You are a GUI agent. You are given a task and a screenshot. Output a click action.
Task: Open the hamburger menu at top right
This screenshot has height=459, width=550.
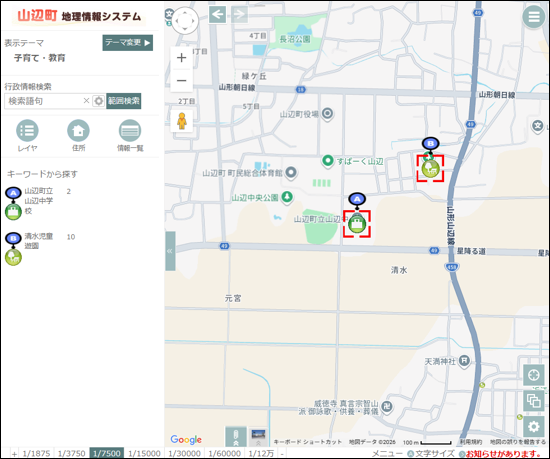click(x=534, y=16)
